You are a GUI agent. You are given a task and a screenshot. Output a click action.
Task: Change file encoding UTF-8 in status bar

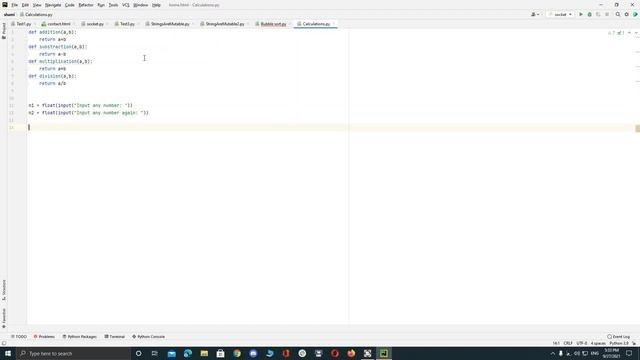tap(582, 343)
